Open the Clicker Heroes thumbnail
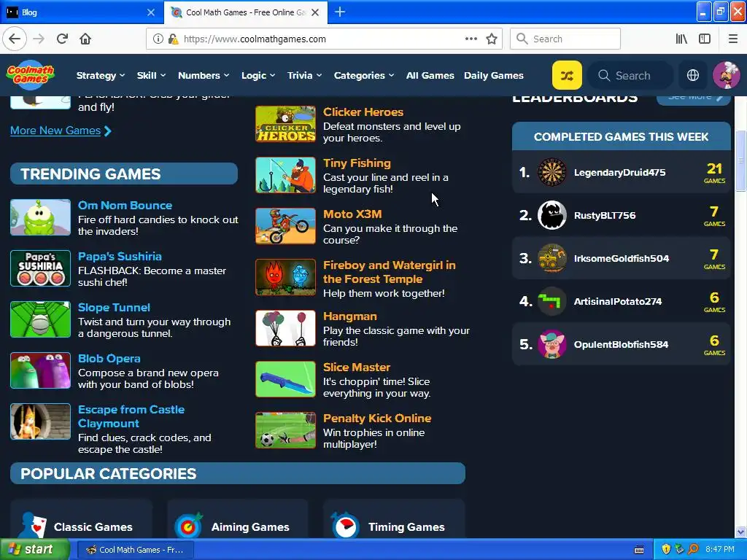 pos(285,124)
